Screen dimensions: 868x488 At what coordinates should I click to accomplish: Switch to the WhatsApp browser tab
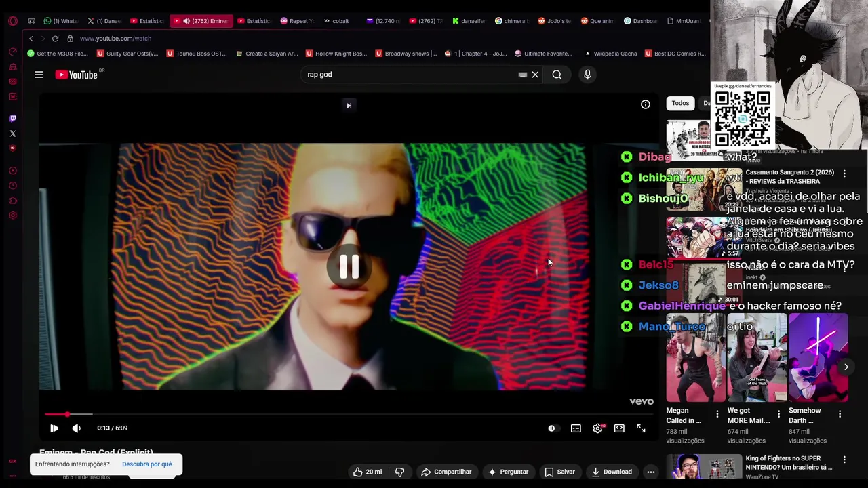60,21
